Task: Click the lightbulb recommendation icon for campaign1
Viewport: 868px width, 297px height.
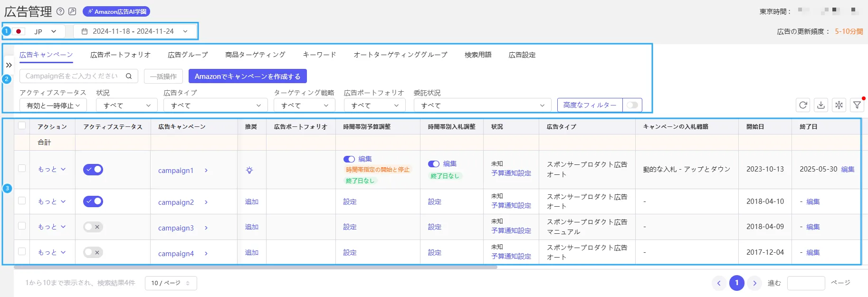Action: coord(249,170)
